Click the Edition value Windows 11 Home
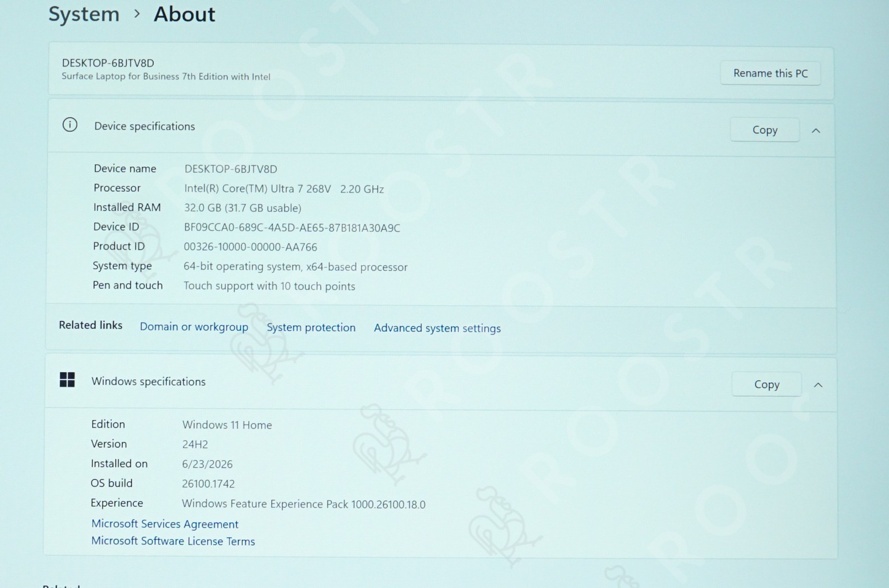Viewport: 889px width, 588px height. 227,425
